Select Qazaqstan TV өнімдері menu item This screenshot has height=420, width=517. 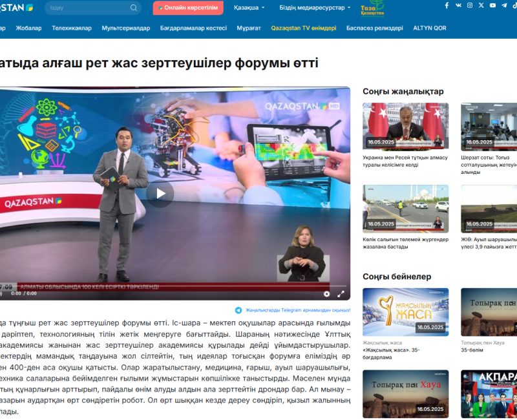tap(304, 28)
